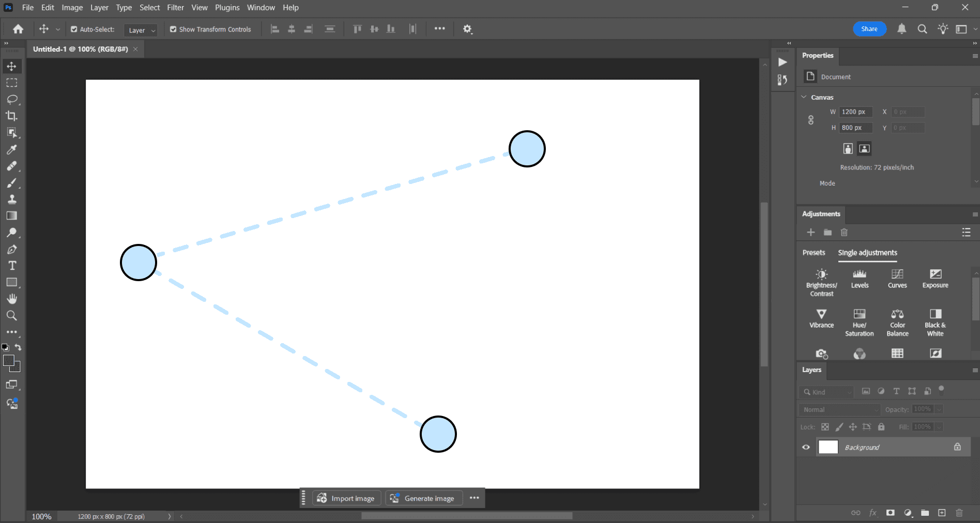Select the Object Selection tool

tap(11, 133)
